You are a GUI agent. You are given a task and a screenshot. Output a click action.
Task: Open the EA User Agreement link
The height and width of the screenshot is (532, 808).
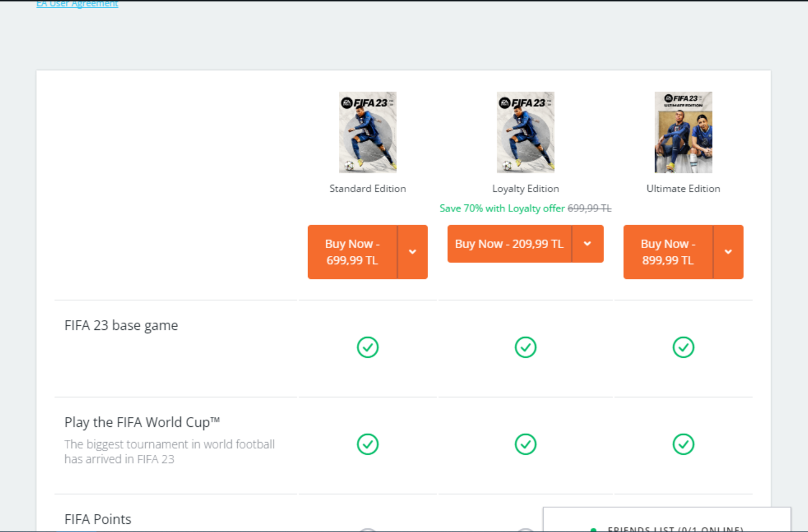pyautogui.click(x=77, y=4)
